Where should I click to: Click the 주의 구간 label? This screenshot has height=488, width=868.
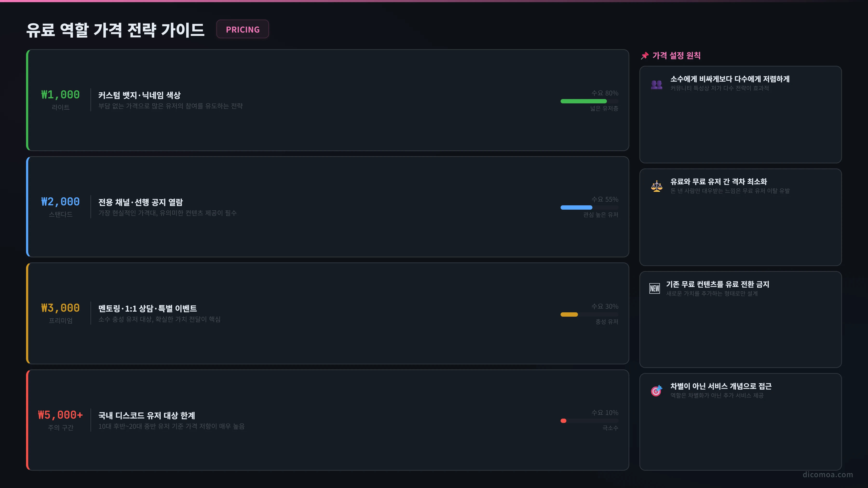tap(61, 427)
